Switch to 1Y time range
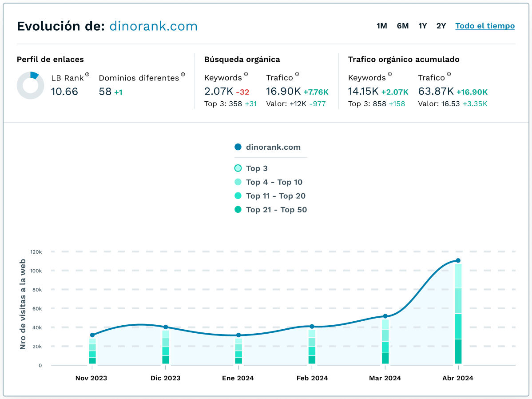532x399 pixels. pos(422,26)
